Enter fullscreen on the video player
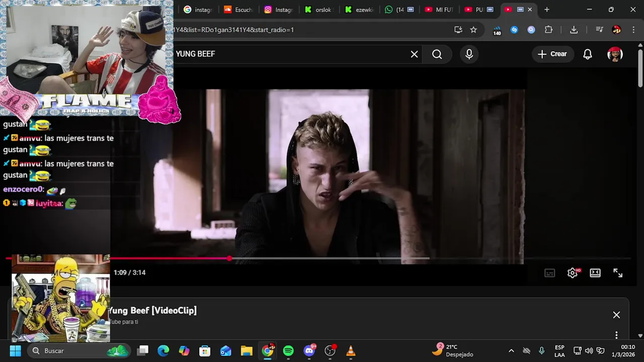This screenshot has height=362, width=644. (618, 273)
